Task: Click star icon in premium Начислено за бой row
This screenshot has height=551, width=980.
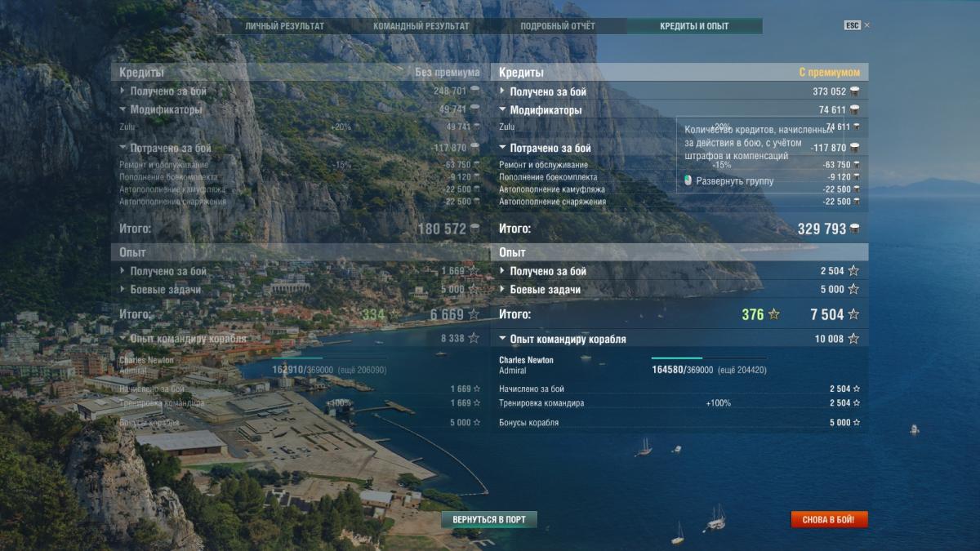Action: coord(856,389)
